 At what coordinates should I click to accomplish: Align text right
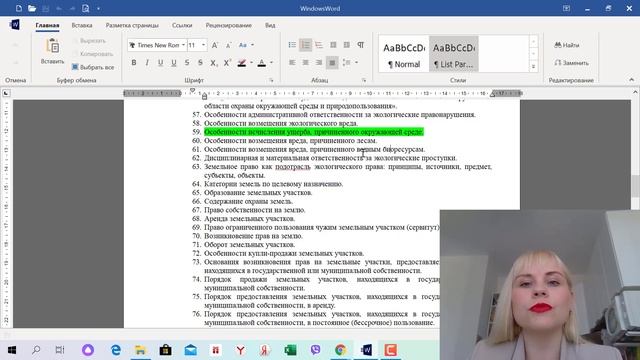319,63
